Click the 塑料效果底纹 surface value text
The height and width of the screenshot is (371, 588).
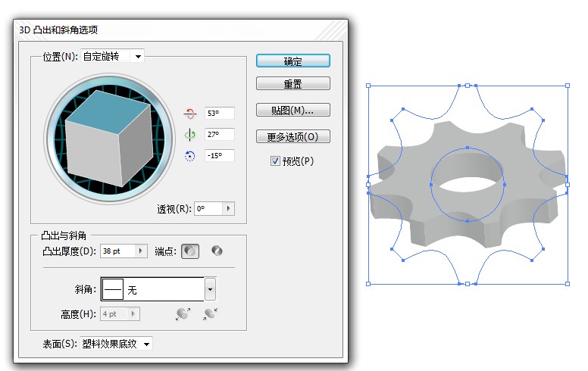click(110, 344)
